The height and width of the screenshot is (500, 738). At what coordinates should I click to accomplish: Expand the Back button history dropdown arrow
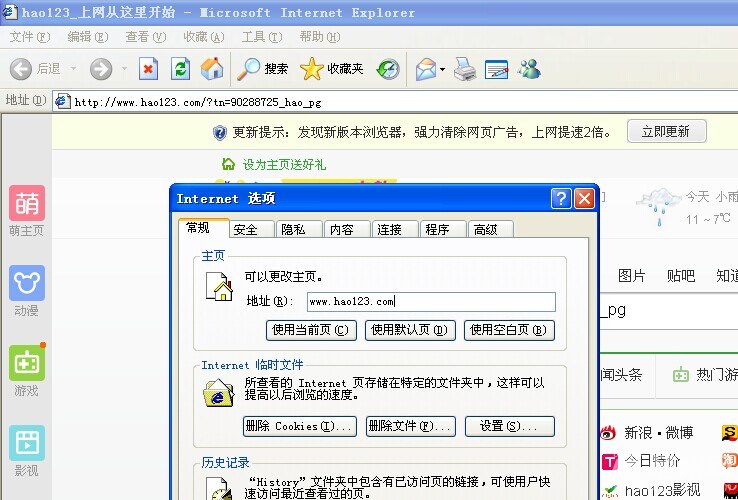pyautogui.click(x=73, y=69)
